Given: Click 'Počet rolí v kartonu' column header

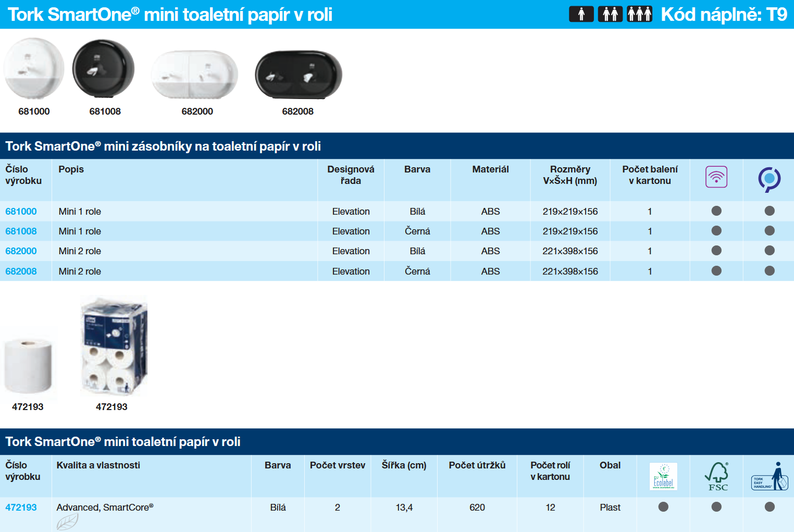Looking at the screenshot, I should tap(550, 471).
